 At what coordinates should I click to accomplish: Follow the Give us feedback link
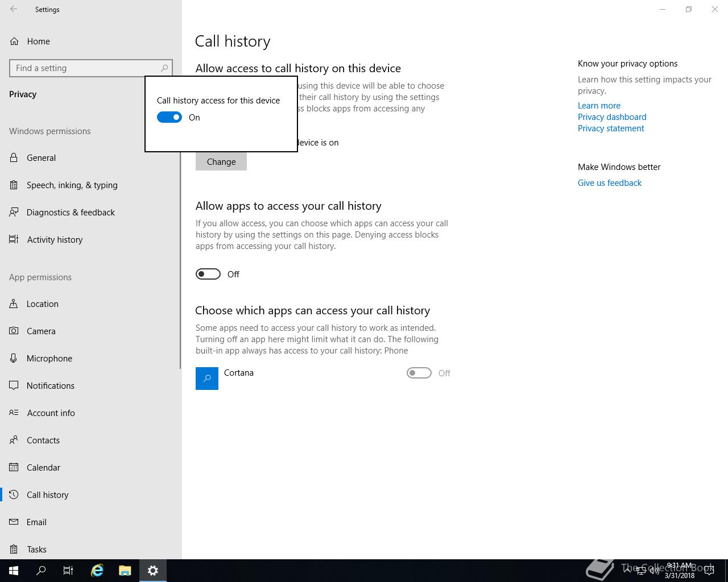coord(610,183)
